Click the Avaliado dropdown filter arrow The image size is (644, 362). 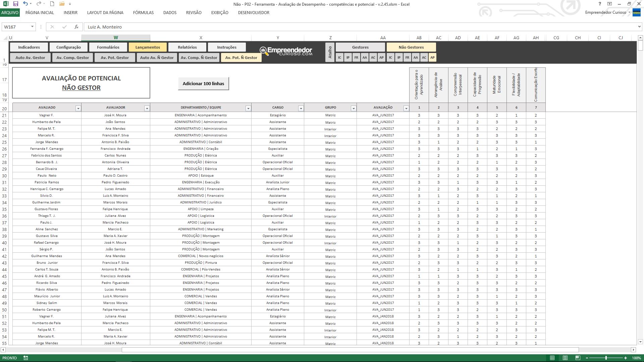click(x=78, y=108)
